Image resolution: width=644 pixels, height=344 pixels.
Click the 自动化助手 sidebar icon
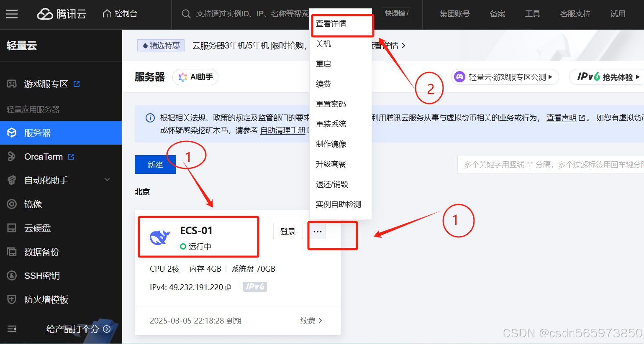12,181
